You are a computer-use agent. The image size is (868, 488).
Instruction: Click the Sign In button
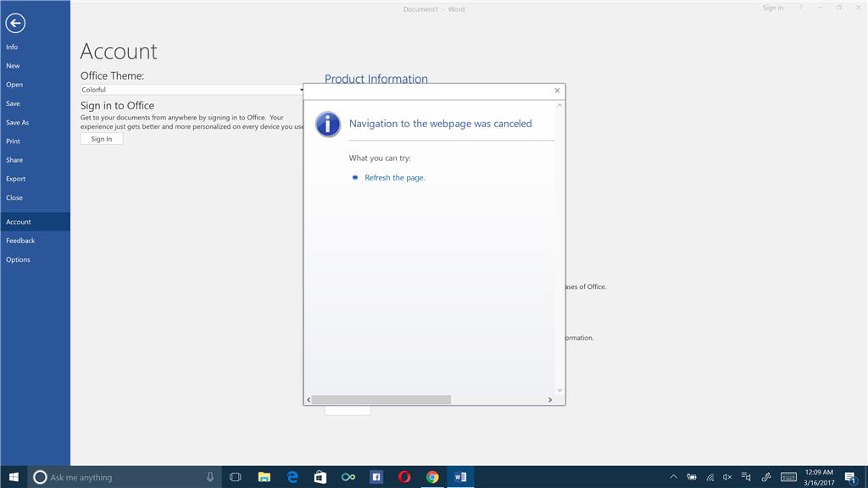pyautogui.click(x=101, y=138)
